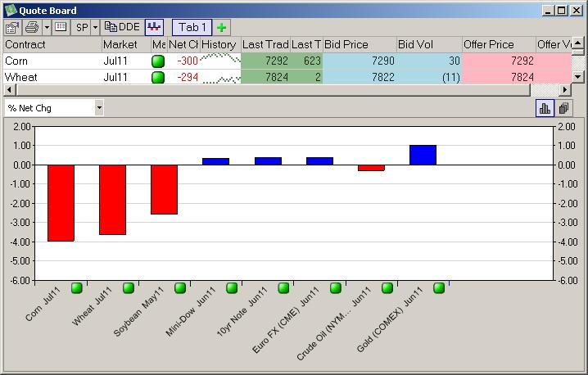The width and height of the screenshot is (588, 375).
Task: Click the copy chart icon
Action: pos(564,108)
